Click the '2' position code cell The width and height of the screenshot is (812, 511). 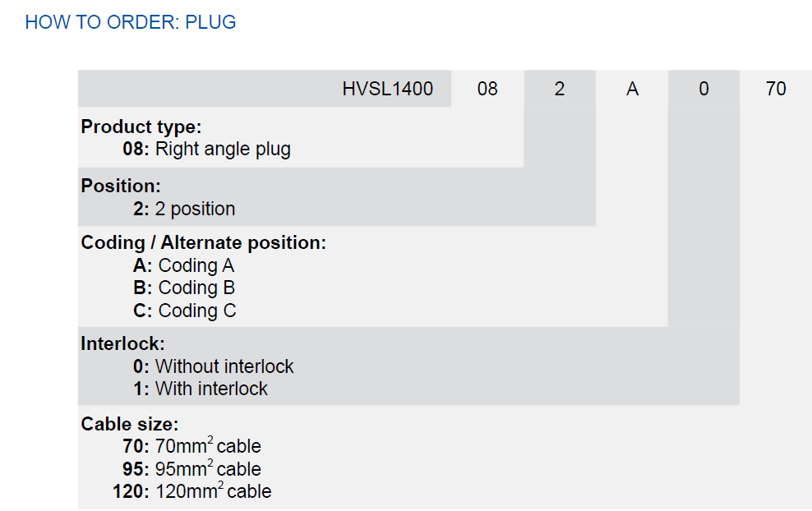pos(560,89)
